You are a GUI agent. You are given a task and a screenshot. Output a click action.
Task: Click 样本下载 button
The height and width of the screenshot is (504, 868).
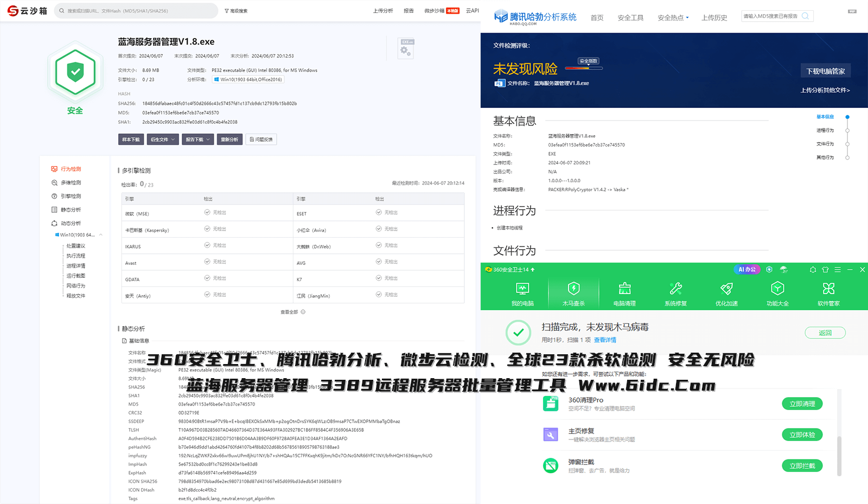(x=131, y=139)
